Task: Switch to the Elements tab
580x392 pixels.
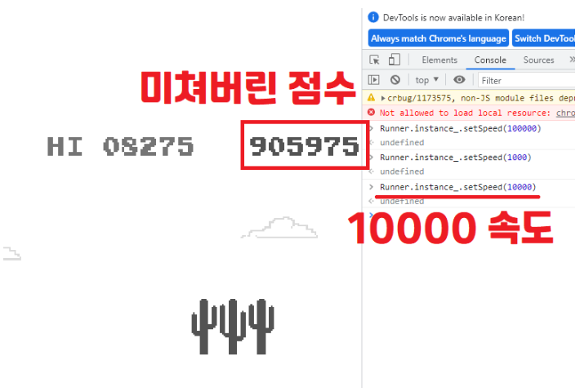Action: [439, 60]
